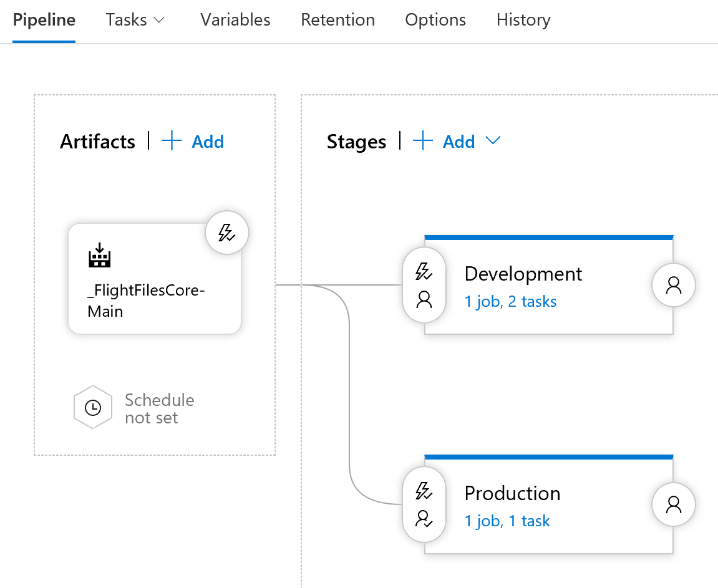Switch to the Variables tab
The height and width of the screenshot is (588, 718).
(x=235, y=20)
